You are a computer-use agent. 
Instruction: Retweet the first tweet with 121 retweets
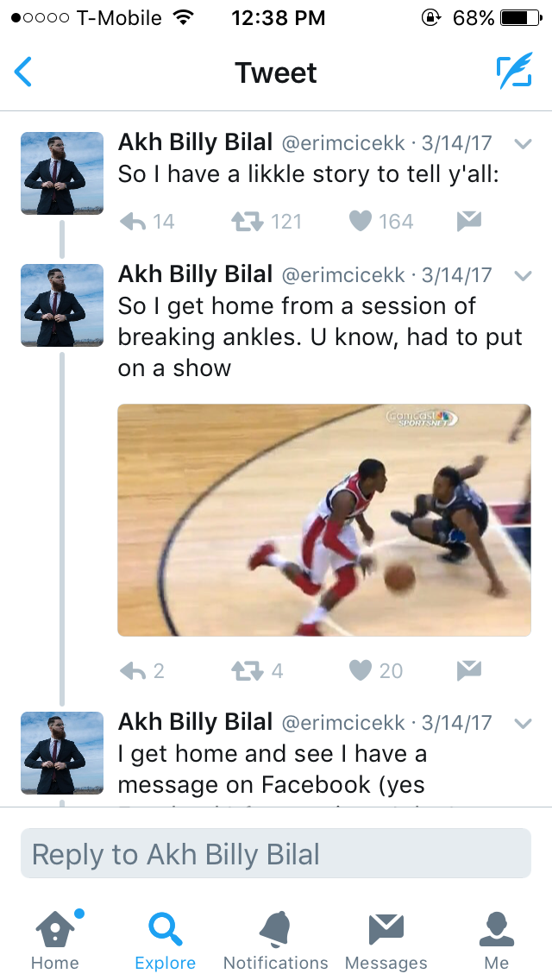[x=248, y=221]
